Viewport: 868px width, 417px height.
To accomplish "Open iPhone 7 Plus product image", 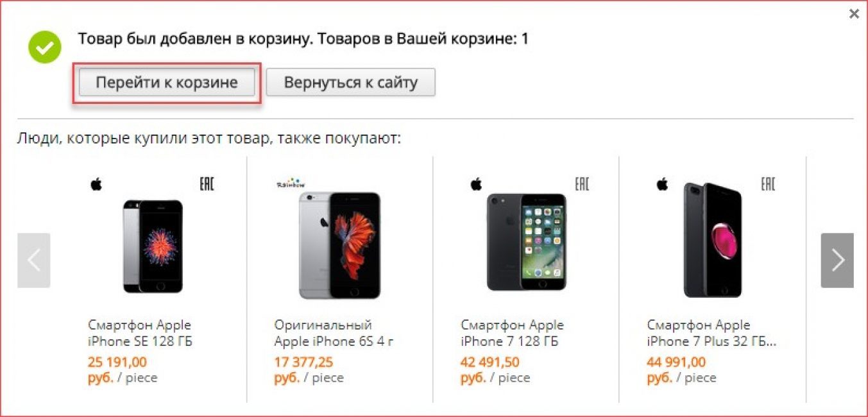I will coord(712,241).
